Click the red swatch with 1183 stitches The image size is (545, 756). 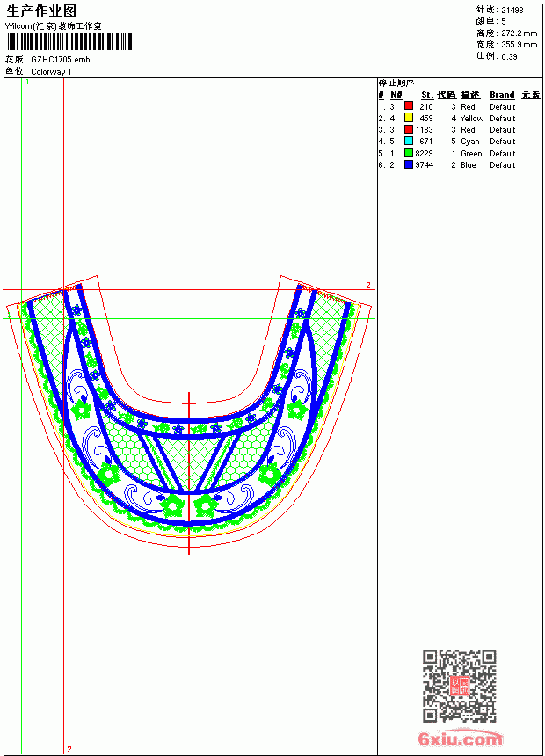[409, 129]
